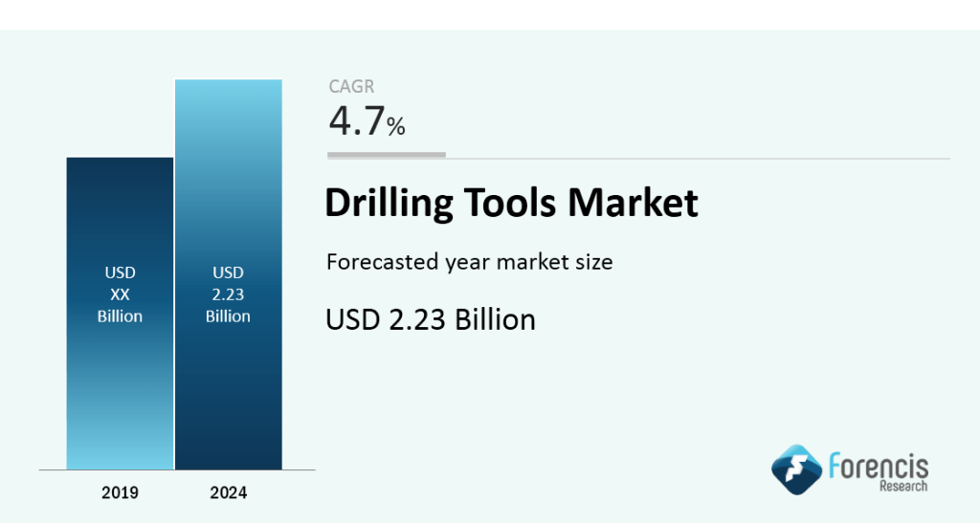The image size is (980, 523).
Task: Click the small Research text under Forencis
Action: [903, 487]
